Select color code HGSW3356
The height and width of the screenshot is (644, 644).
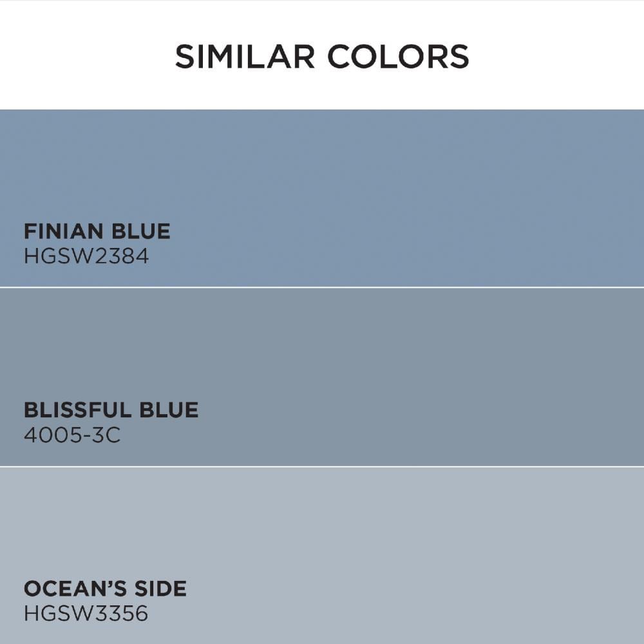tap(86, 614)
